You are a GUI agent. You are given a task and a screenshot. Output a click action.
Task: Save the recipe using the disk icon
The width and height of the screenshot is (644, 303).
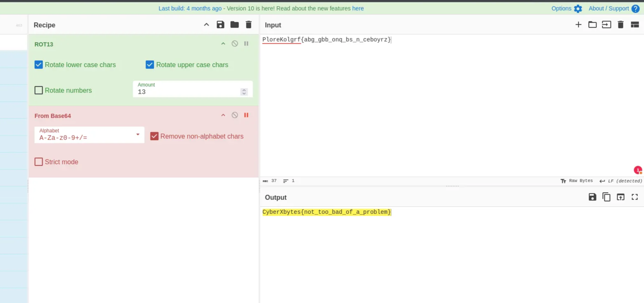pos(220,25)
